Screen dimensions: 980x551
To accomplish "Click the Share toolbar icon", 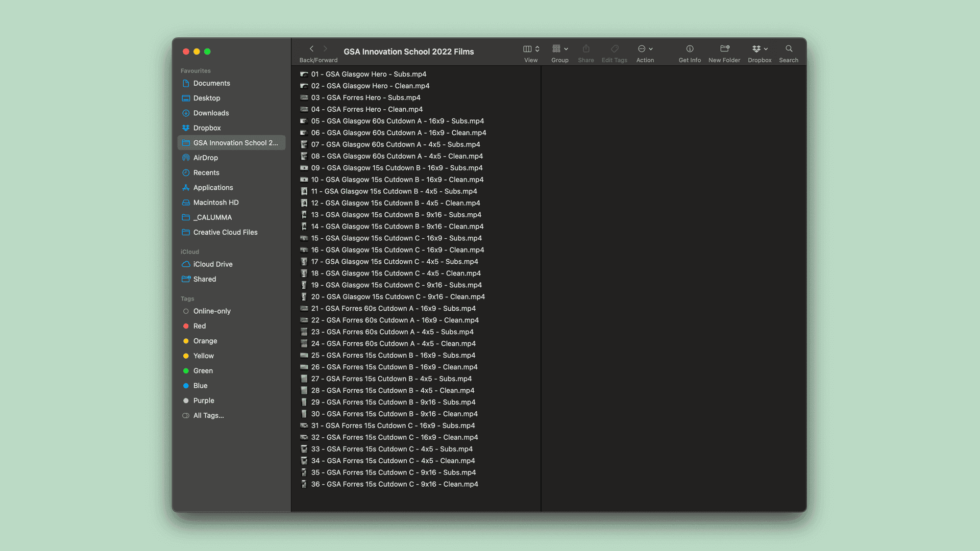I will pyautogui.click(x=586, y=49).
